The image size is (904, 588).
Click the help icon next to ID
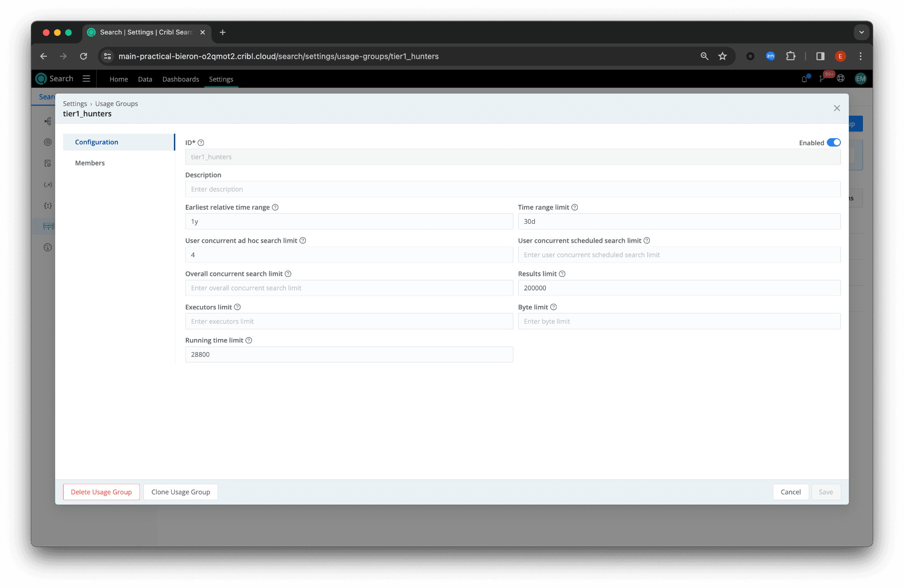[x=201, y=143]
